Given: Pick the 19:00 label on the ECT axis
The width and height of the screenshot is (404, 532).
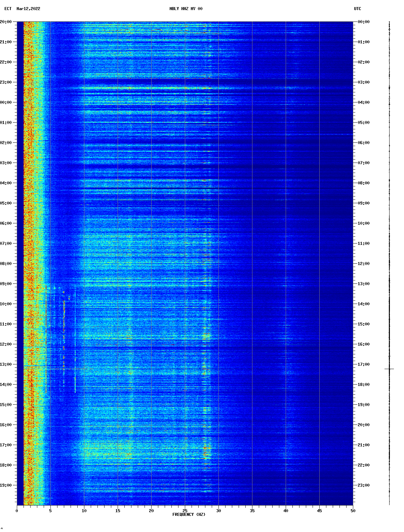Looking at the screenshot, I should (6, 485).
